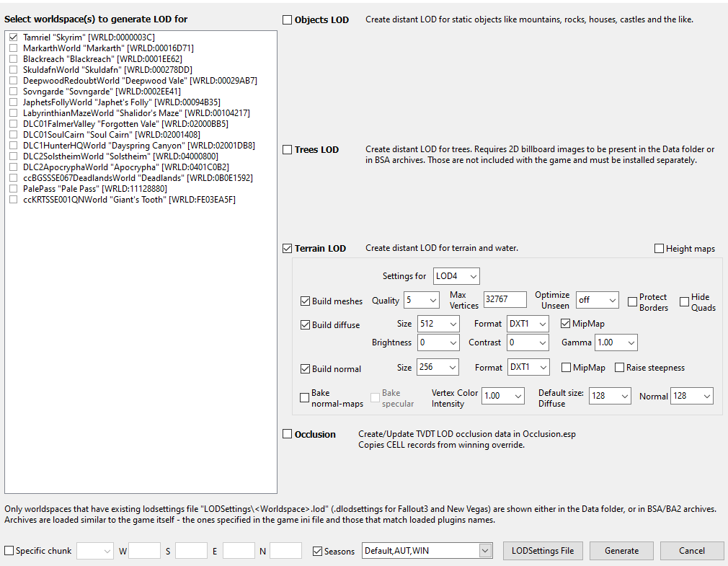This screenshot has width=728, height=566.
Task: Uncheck the Build normal option
Action: click(305, 368)
